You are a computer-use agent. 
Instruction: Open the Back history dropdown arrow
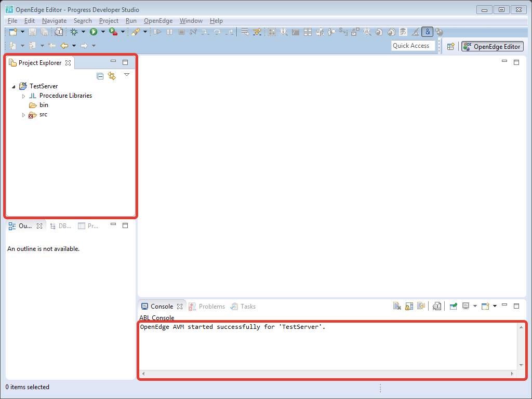click(x=74, y=46)
